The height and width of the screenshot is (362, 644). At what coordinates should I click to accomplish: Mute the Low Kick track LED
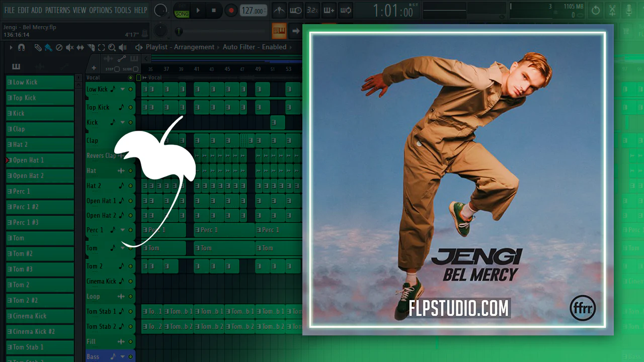coord(131,89)
